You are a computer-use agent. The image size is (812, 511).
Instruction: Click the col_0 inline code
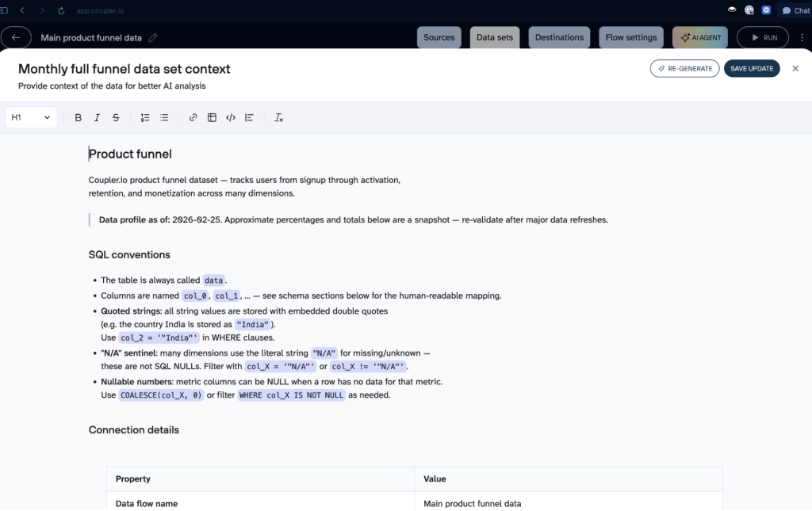point(195,296)
